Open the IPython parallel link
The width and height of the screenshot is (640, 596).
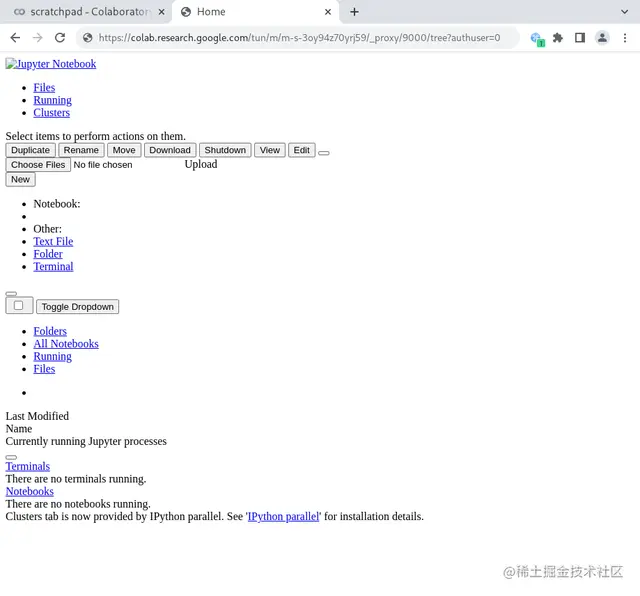tap(283, 516)
